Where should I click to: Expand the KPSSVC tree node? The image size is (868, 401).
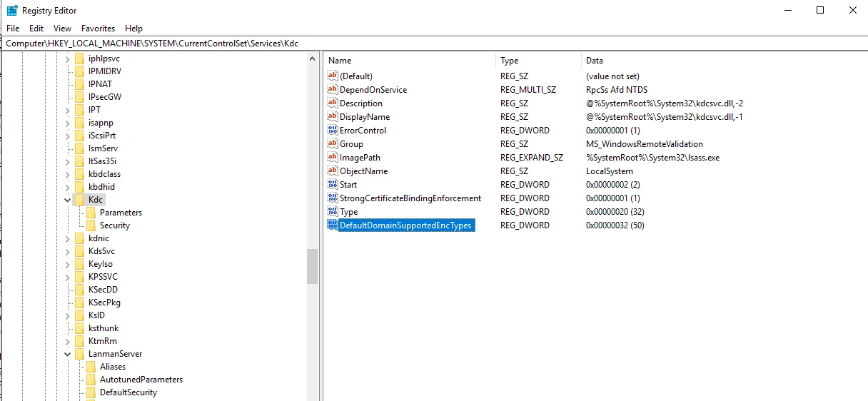pos(67,277)
